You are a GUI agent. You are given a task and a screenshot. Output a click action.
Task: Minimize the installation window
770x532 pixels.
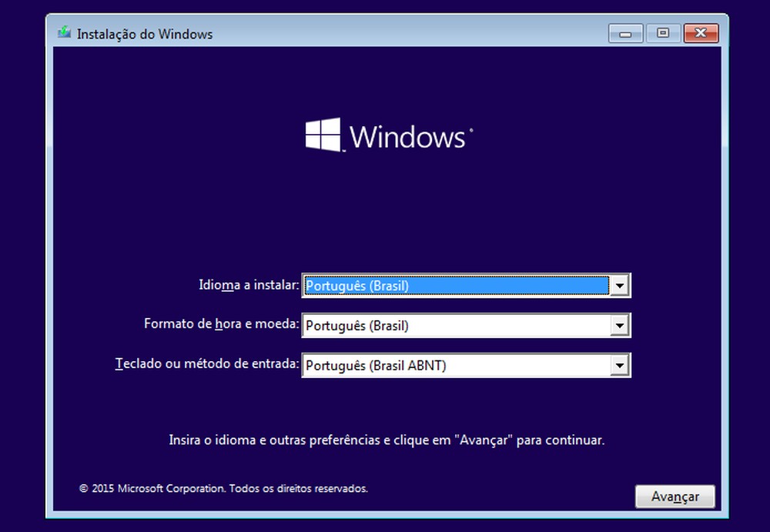(x=624, y=33)
